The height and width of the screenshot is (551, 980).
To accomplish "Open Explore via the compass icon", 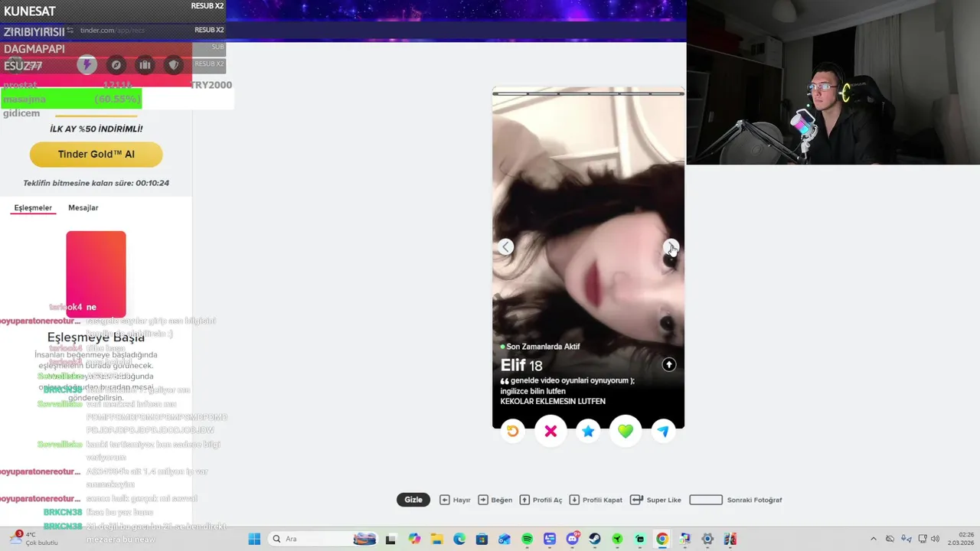I will pos(116,65).
